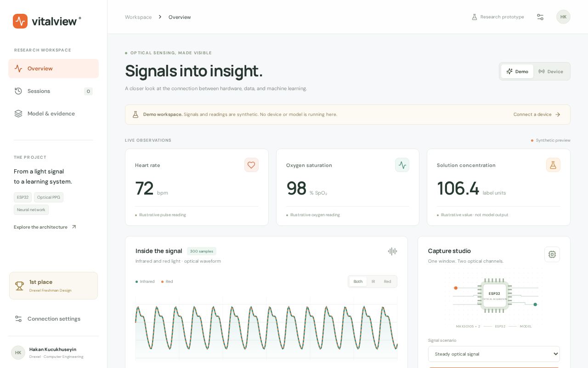588x368 pixels.
Task: Click the flask icon on Solution concentration card
Action: click(553, 165)
